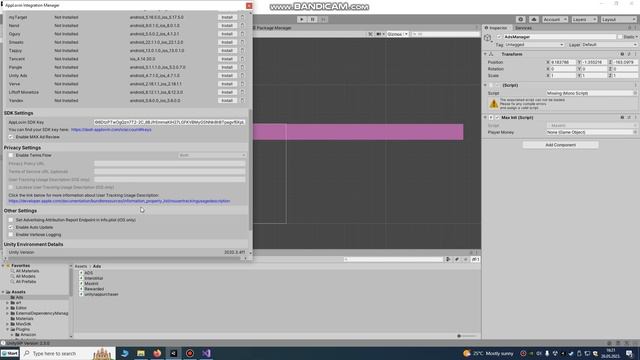Toggle Enable Terms Flow checkbox
The height and width of the screenshot is (360, 640).
(11, 156)
